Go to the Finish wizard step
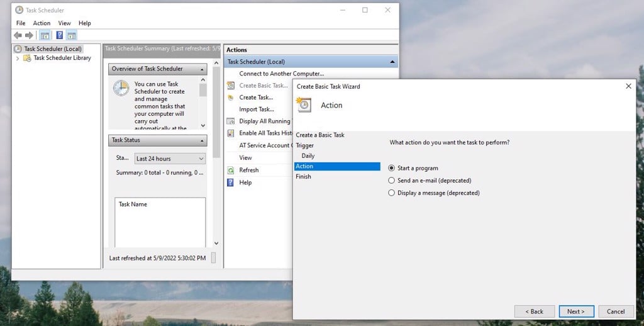 tap(304, 176)
